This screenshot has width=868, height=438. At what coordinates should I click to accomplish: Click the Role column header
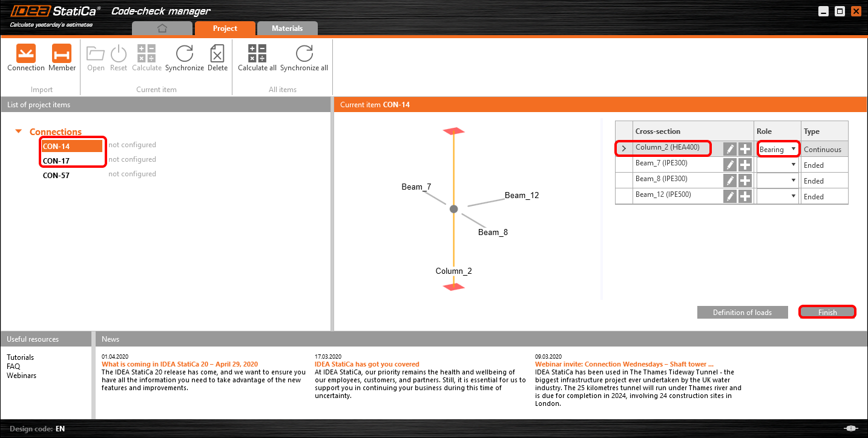pos(777,131)
